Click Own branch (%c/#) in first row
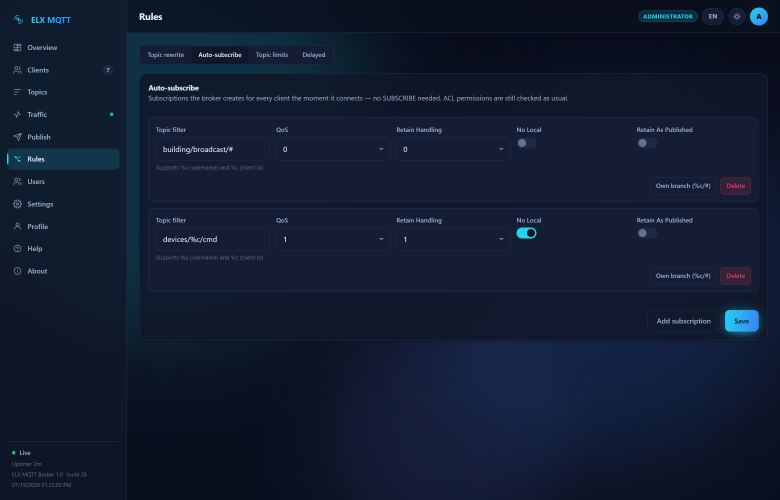The image size is (780, 500). point(683,186)
